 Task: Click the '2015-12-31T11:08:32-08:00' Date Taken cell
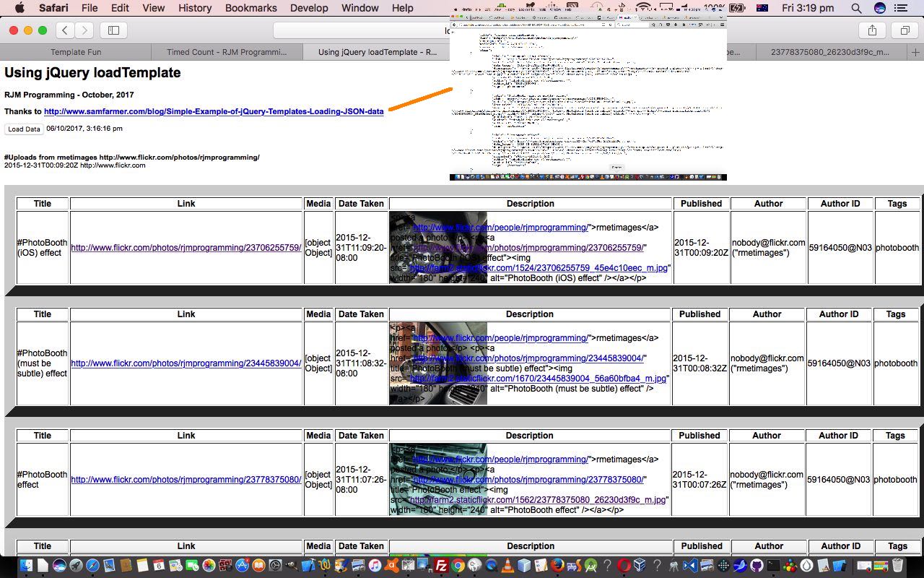pos(362,363)
